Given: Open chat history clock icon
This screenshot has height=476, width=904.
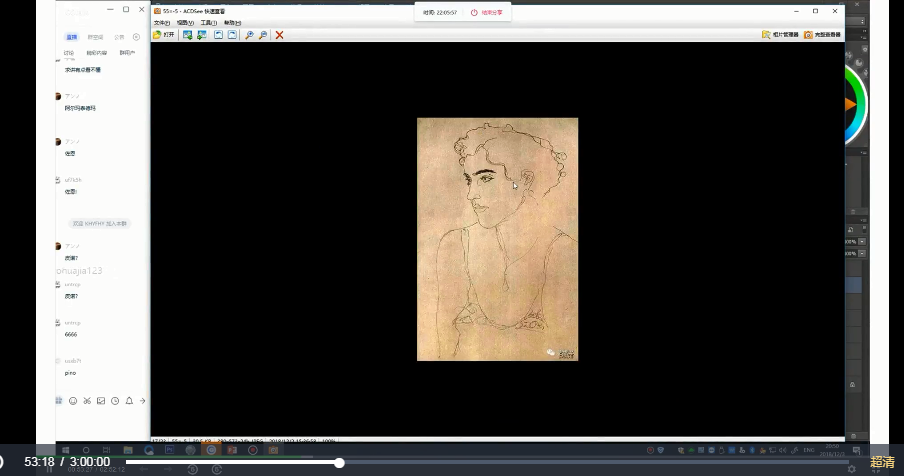Looking at the screenshot, I should [x=115, y=401].
